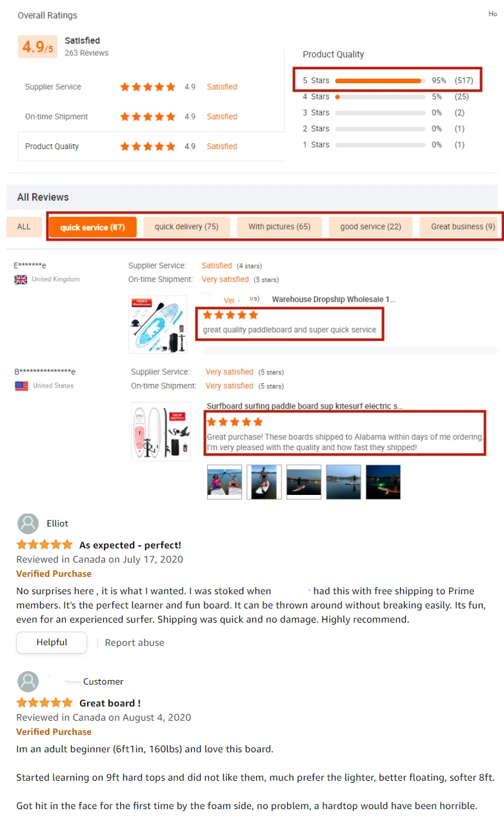Mark Elliot's review as Helpful

(x=52, y=643)
